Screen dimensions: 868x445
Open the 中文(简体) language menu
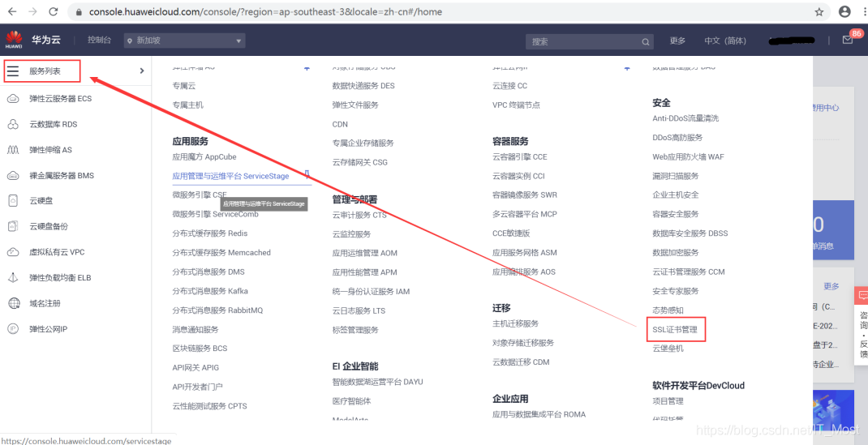pos(725,41)
